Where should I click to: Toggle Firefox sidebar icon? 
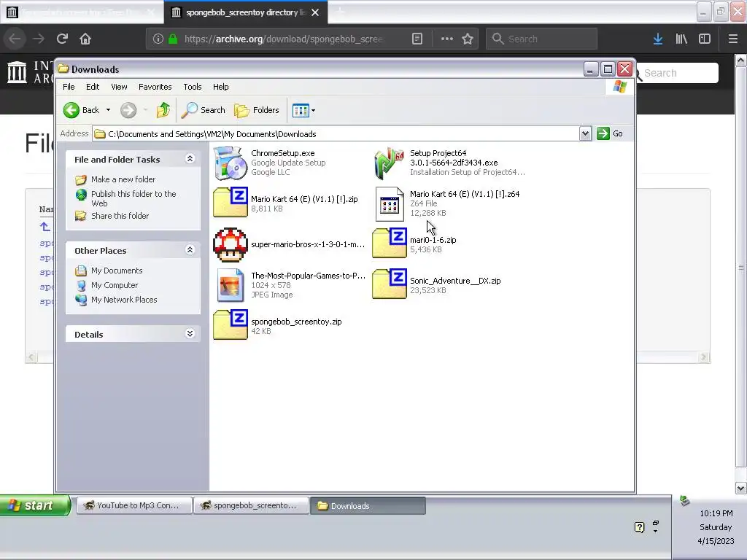tap(705, 39)
